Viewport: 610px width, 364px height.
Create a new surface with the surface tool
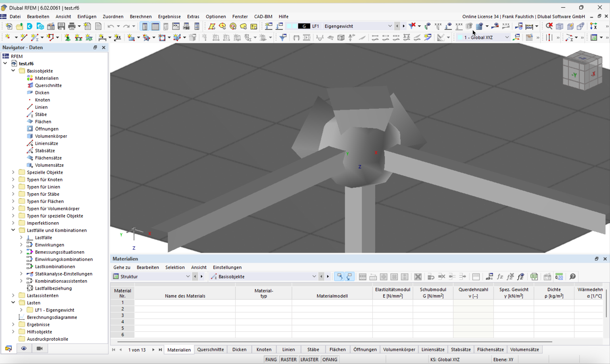(x=131, y=38)
